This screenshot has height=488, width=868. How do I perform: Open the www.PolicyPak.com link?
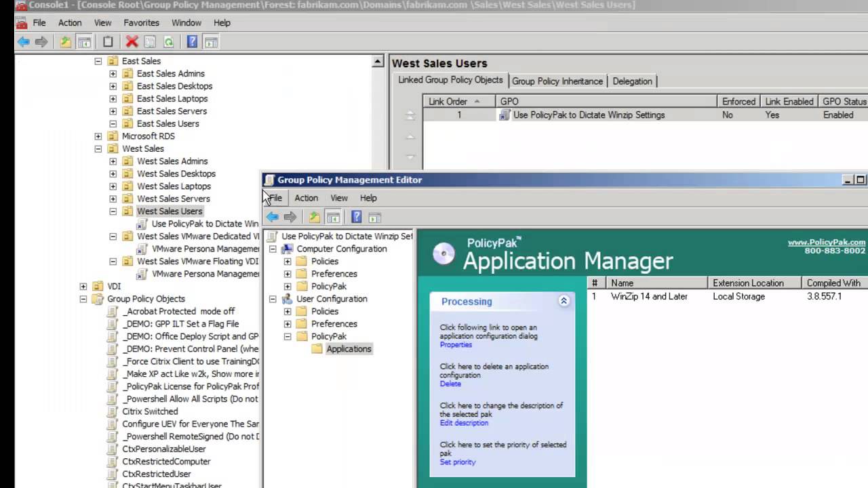pyautogui.click(x=827, y=242)
